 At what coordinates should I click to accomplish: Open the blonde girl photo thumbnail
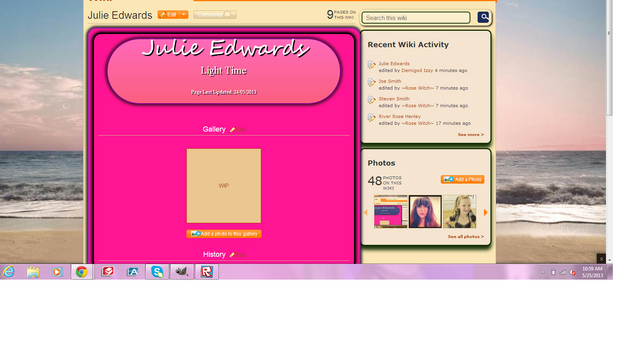460,211
